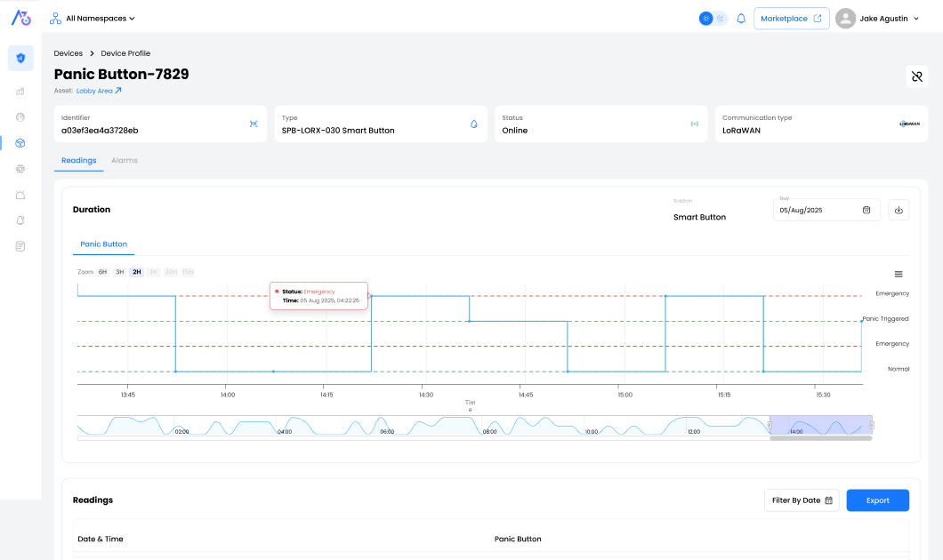
Task: Click the unlink device icon button
Action: click(x=916, y=76)
